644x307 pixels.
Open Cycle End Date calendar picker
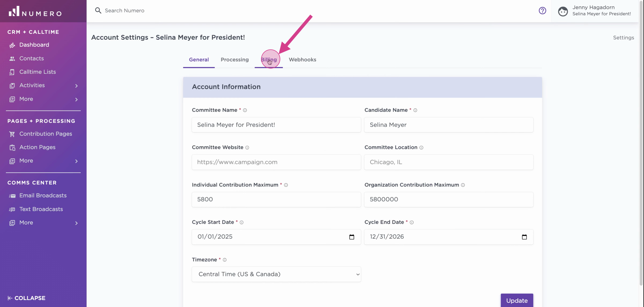[x=524, y=237]
